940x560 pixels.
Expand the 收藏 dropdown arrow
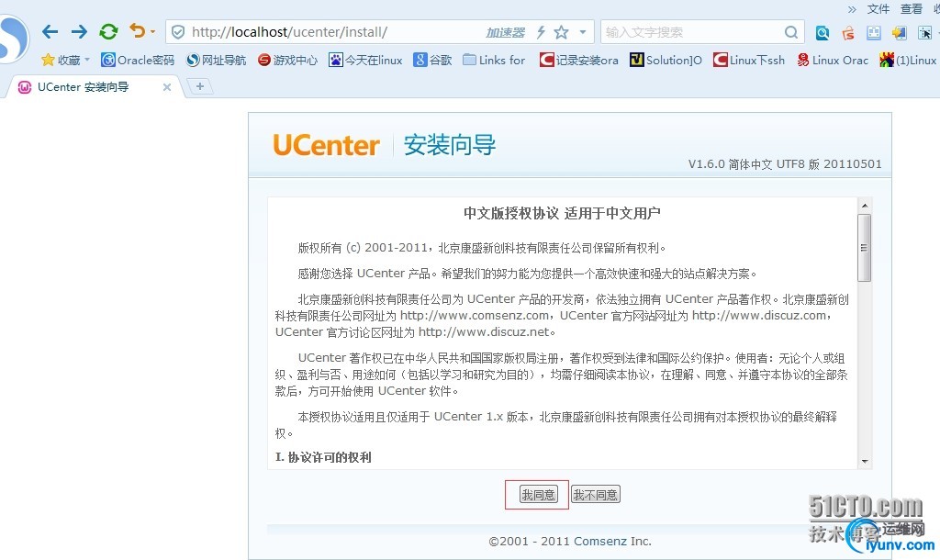[87, 60]
